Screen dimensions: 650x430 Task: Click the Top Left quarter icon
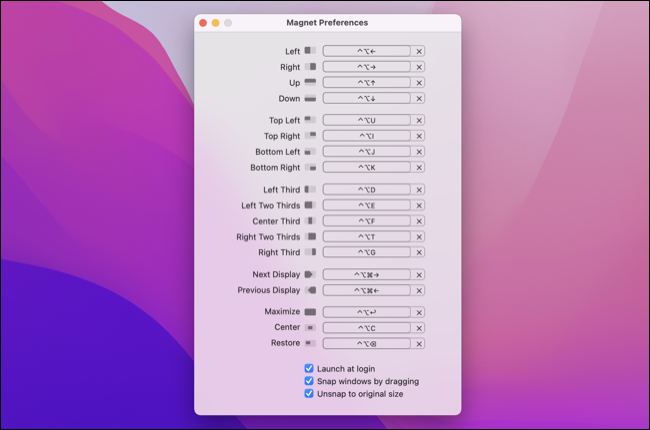(x=310, y=120)
